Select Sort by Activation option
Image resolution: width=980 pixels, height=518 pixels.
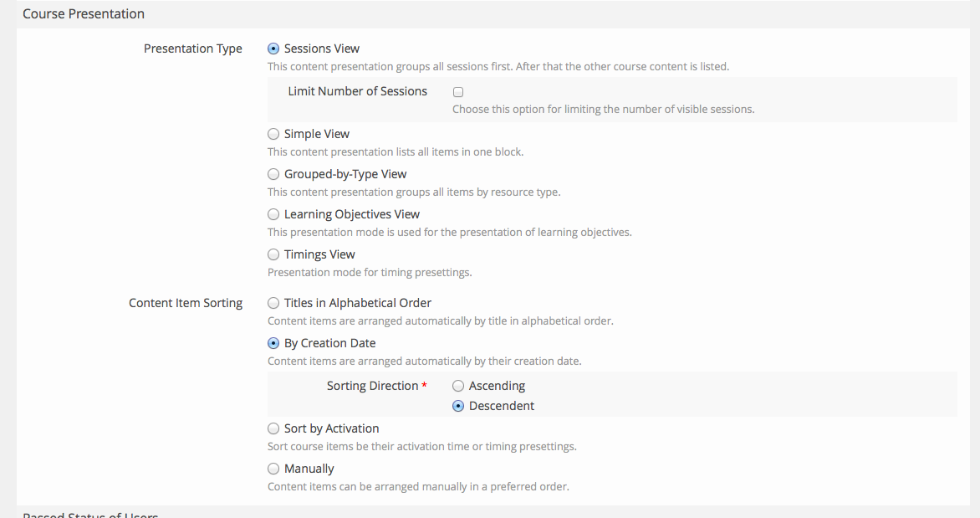(x=273, y=428)
